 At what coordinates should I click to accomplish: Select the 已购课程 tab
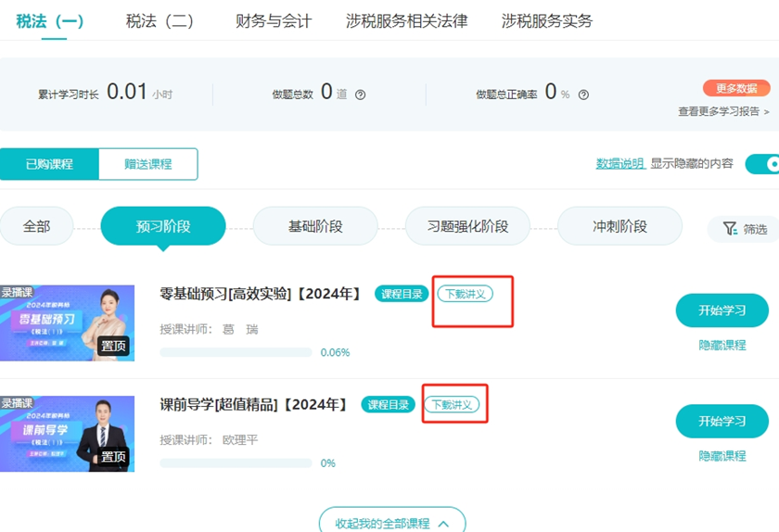pos(49,164)
